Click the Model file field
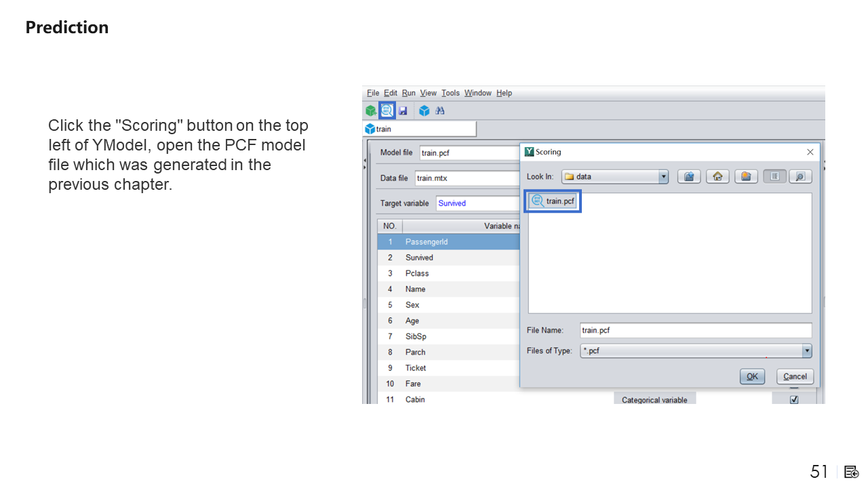Image resolution: width=868 pixels, height=488 pixels. (470, 153)
